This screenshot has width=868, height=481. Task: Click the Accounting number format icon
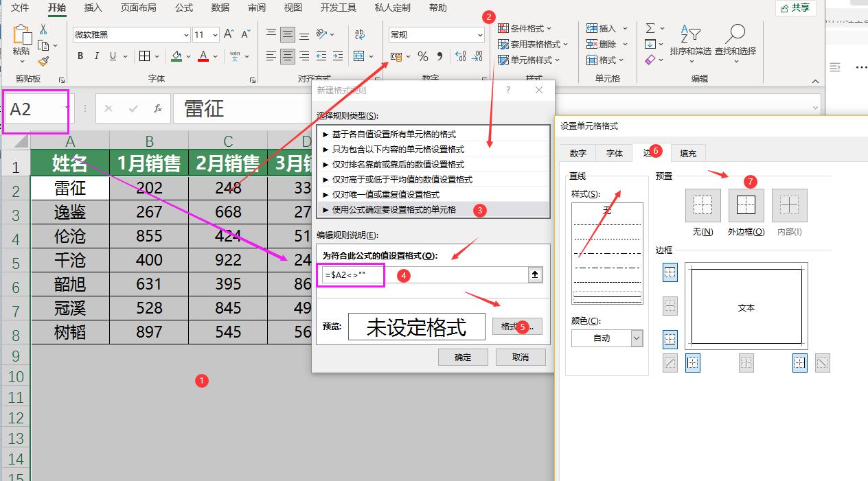click(x=397, y=56)
